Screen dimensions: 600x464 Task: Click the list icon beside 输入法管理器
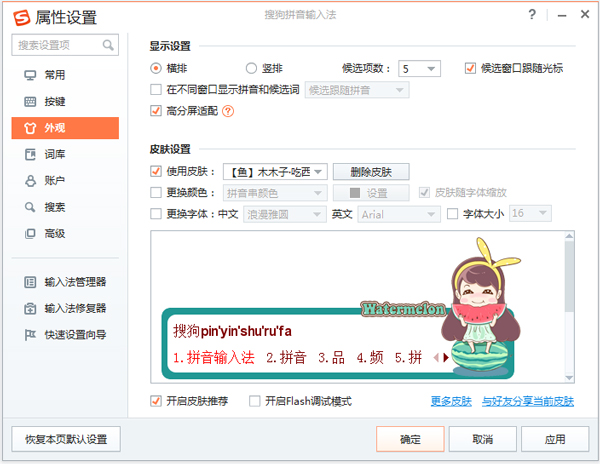point(30,282)
